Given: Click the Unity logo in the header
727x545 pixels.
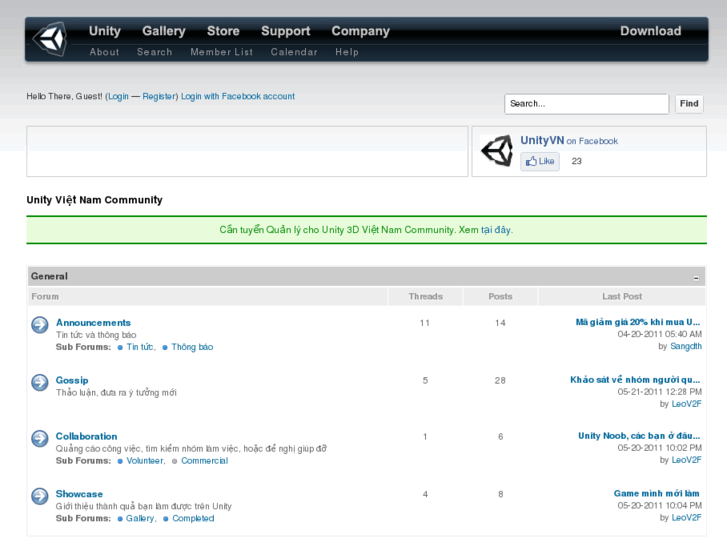Looking at the screenshot, I should [x=50, y=39].
